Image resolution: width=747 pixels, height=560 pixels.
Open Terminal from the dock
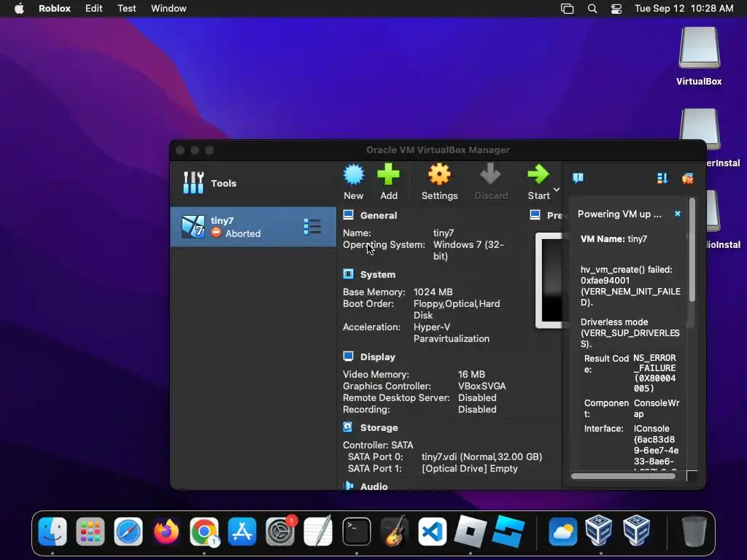(356, 531)
